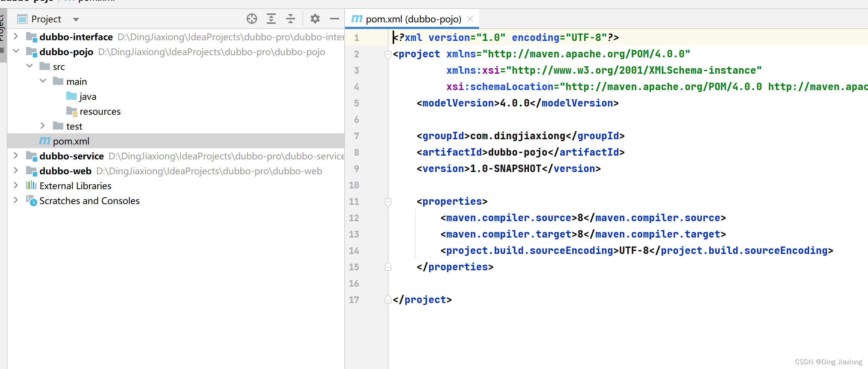Click the project.build.sourceEncoding line
This screenshot has width=868, height=369.
(x=637, y=251)
